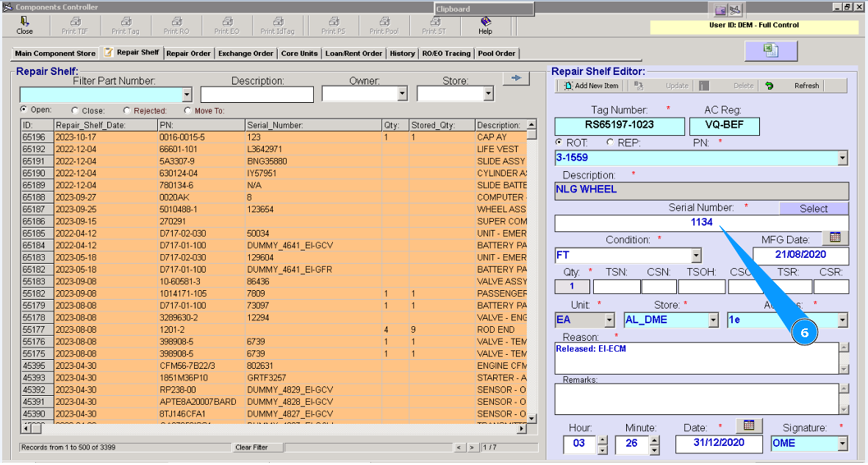Screen dimensions: 868x465
Task: Click the blue arrow filter button
Action: 516,79
